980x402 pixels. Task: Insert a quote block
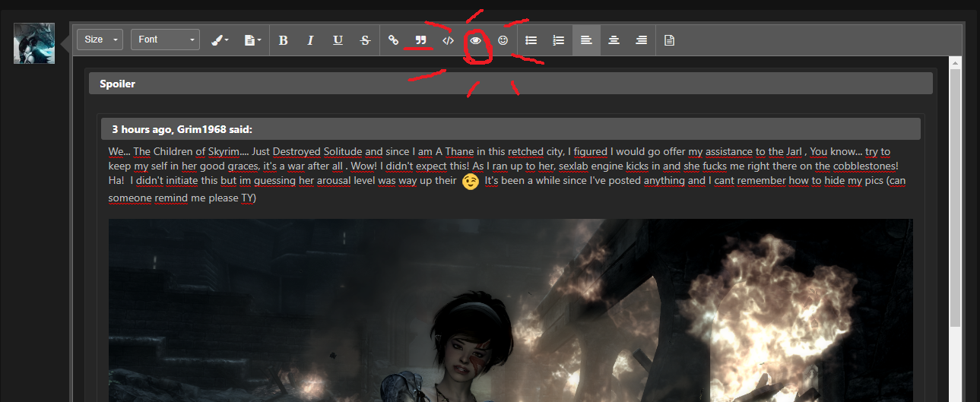(x=420, y=40)
